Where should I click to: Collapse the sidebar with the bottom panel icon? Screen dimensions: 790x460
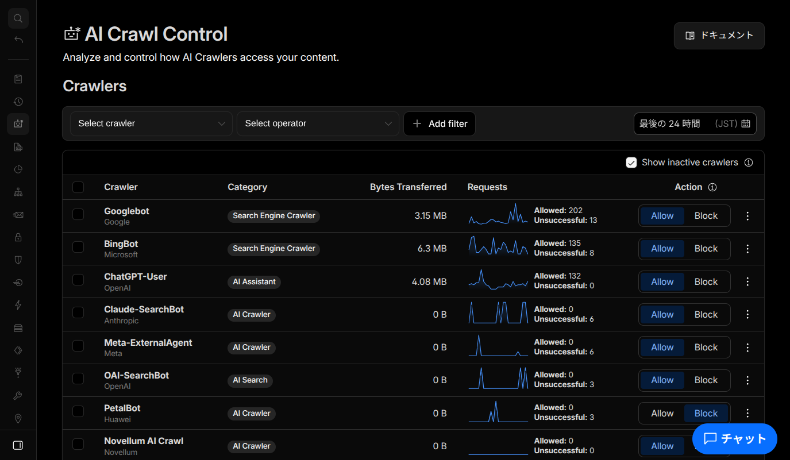18,445
